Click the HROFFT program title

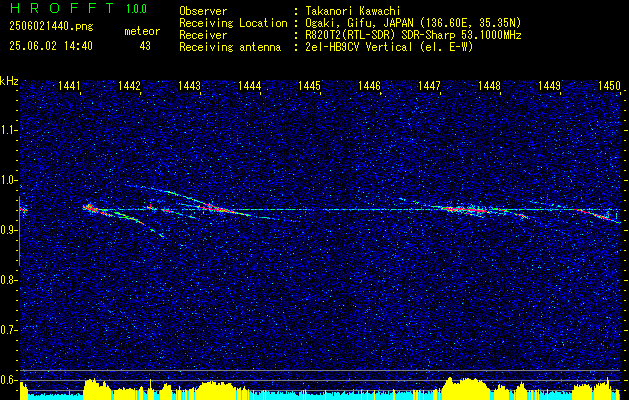pos(62,8)
